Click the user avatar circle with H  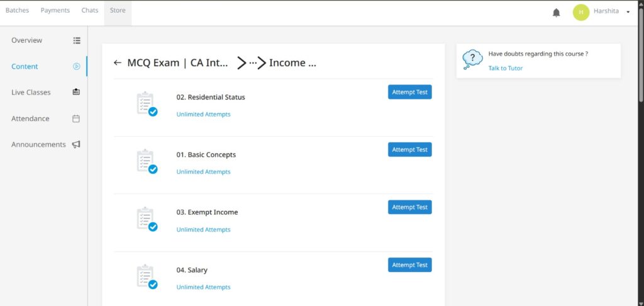(581, 12)
